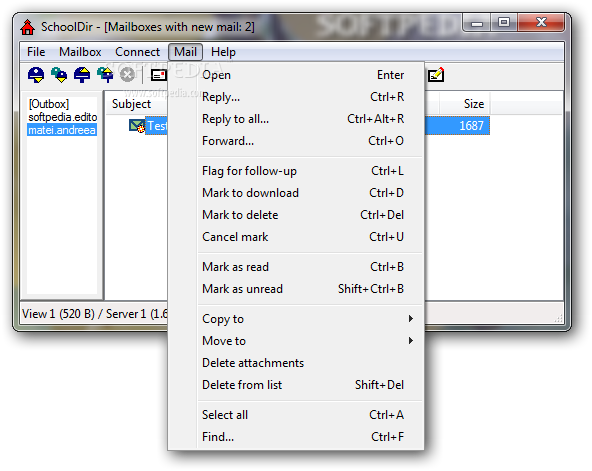Select the softpedia.edito mailbox
Screen dimensions: 592x471
coord(63,117)
